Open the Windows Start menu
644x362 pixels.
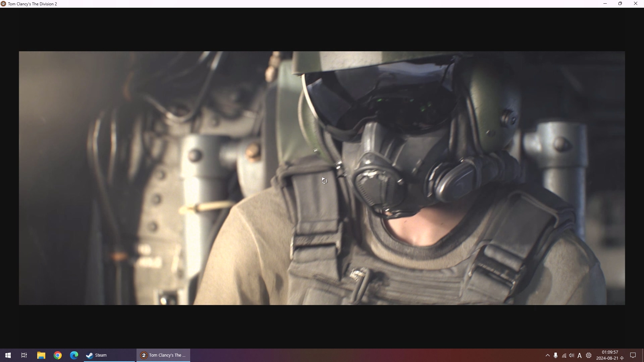click(x=8, y=355)
